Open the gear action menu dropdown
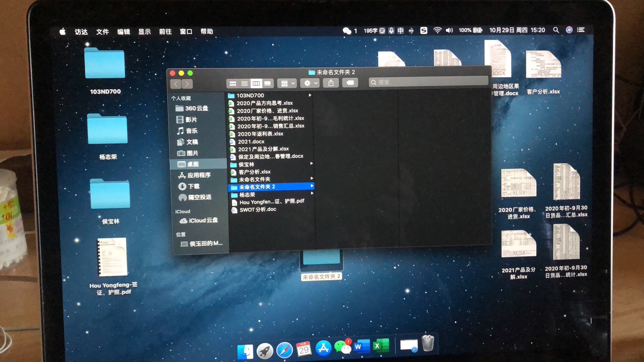This screenshot has width=644, height=362. coord(310,83)
